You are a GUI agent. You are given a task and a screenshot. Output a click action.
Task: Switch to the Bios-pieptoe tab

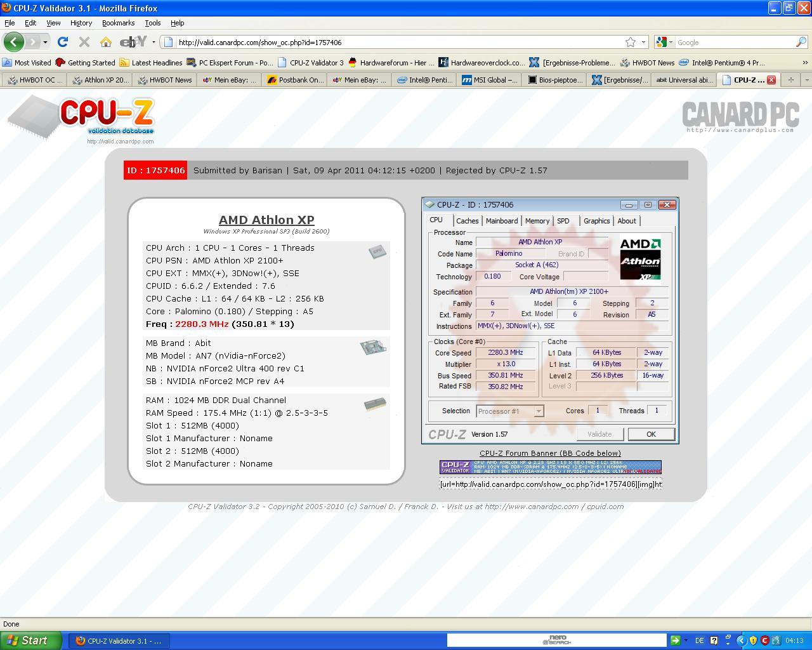555,80
